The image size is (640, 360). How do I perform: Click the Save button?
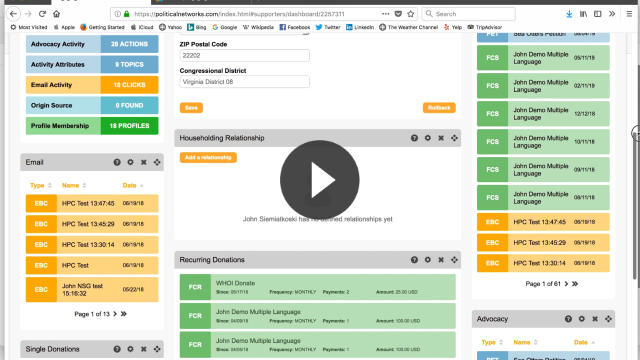click(191, 108)
